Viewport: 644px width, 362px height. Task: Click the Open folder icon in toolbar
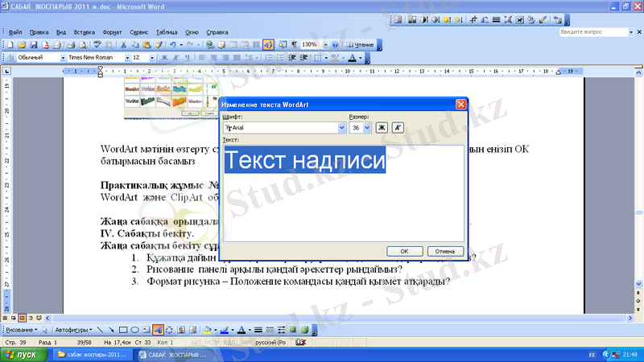coord(22,44)
